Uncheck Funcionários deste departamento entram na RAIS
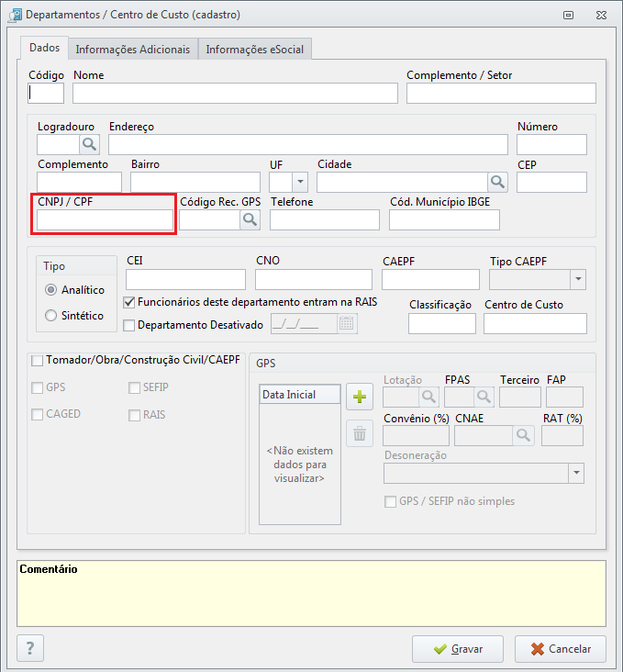 129,302
